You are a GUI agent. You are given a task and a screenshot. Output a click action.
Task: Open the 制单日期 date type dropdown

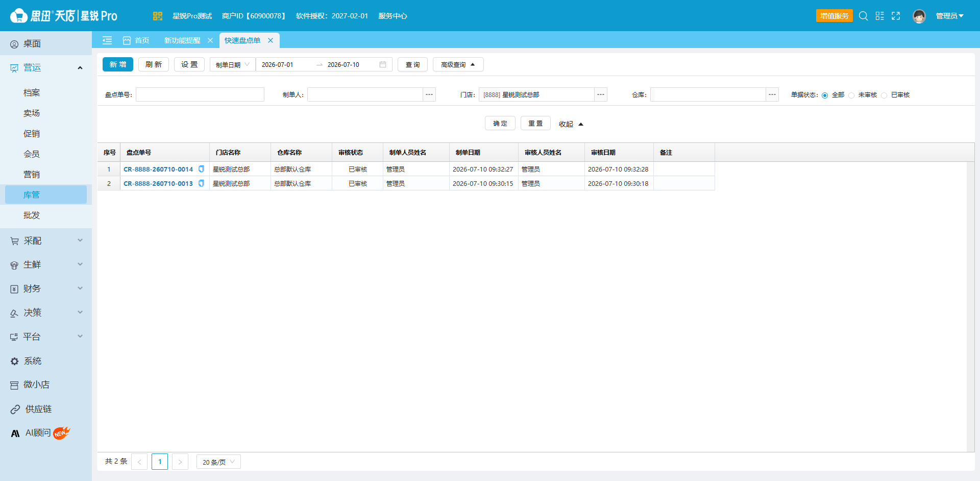point(233,64)
